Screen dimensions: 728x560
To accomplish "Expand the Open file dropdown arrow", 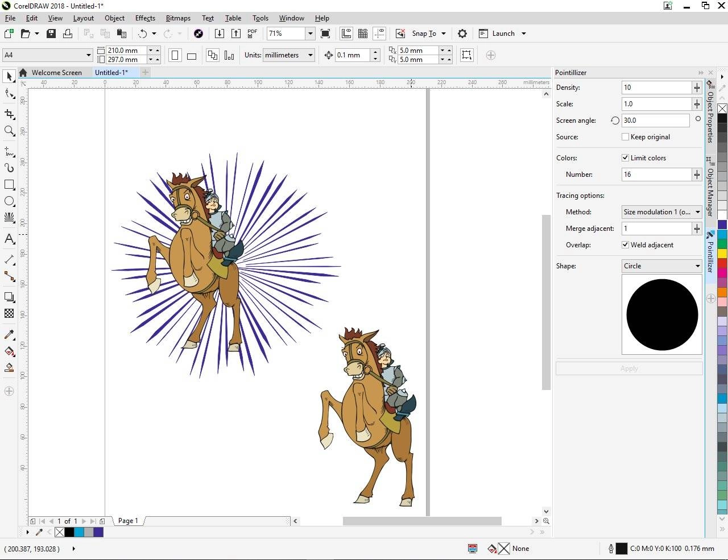I will (37, 34).
